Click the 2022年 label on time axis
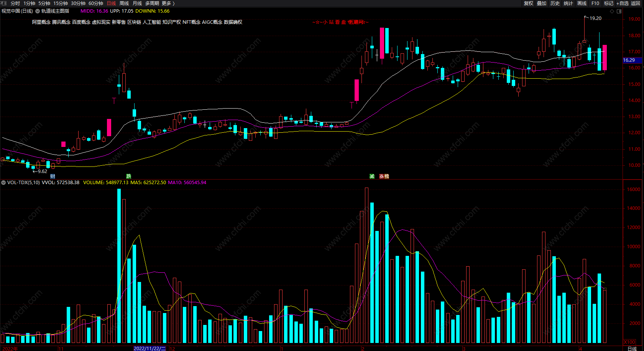Image resolution: width=644 pixels, height=351 pixels. point(10,349)
